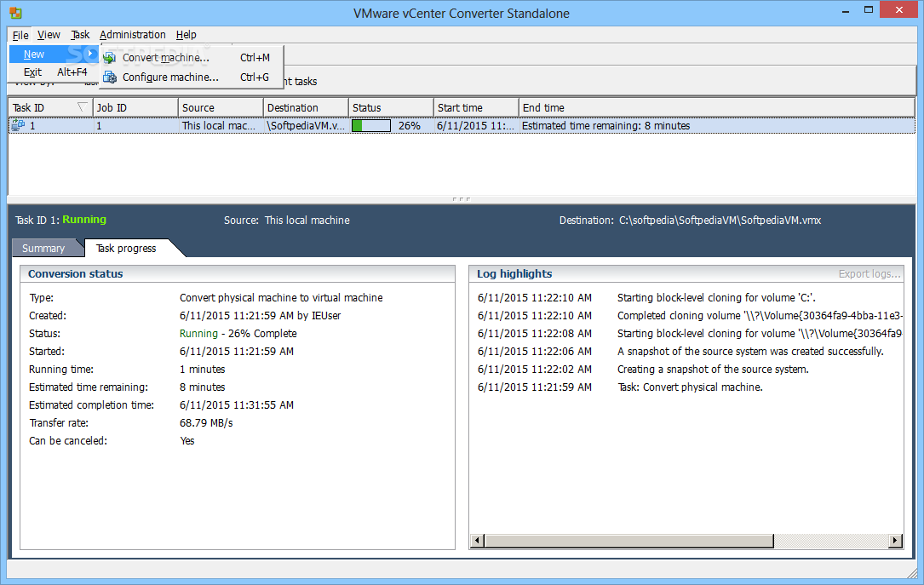Click the New submenu arrow
This screenshot has height=585, width=924.
pyautogui.click(x=90, y=54)
